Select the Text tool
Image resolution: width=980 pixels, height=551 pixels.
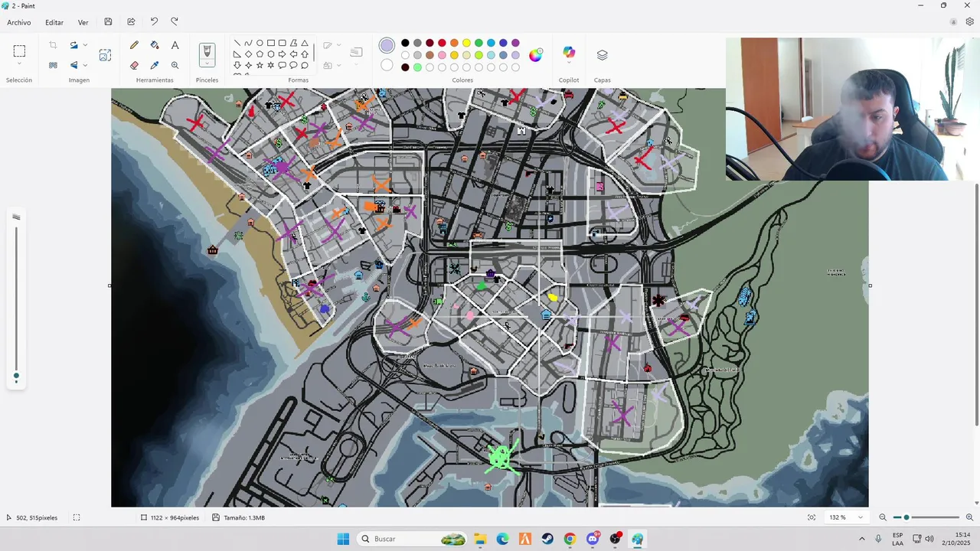point(175,45)
